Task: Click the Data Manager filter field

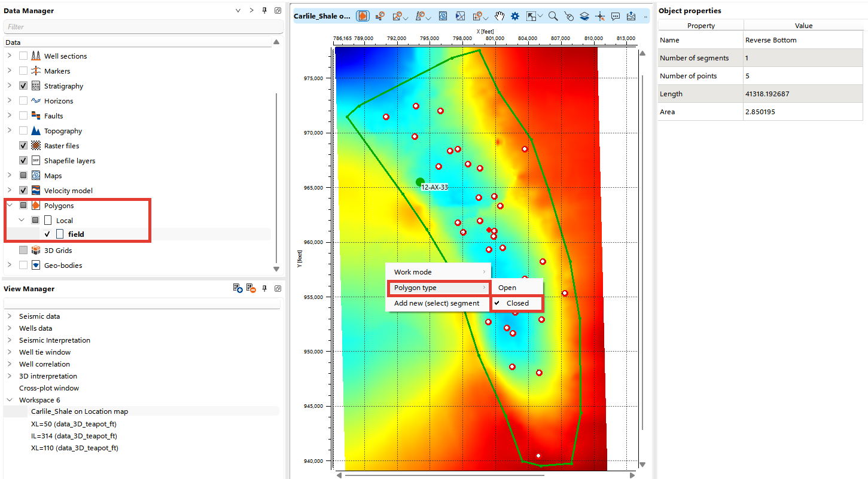Action: coord(144,27)
